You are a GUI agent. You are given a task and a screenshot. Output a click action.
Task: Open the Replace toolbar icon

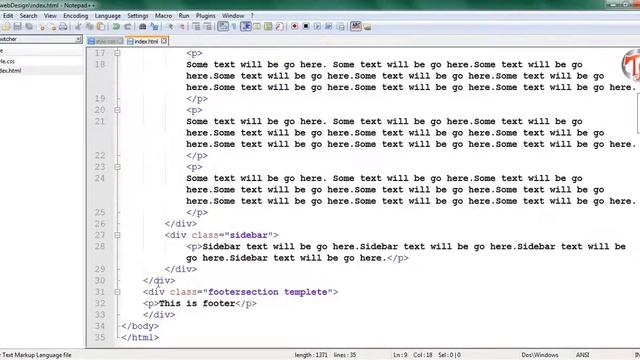154,27
